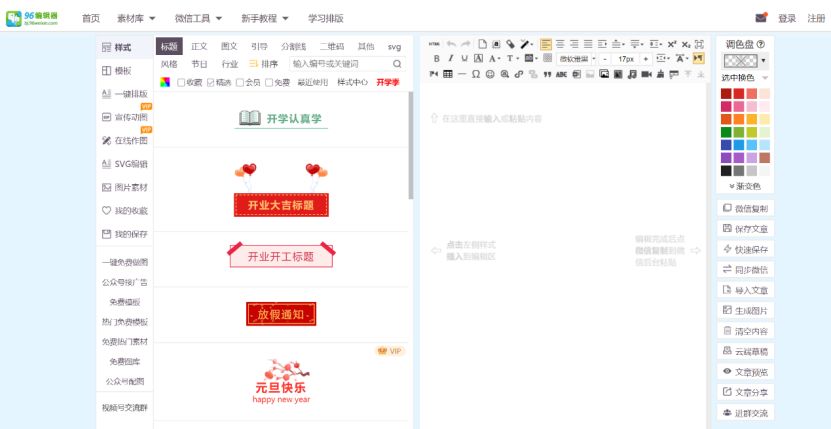Apply superscript formatting

click(x=671, y=44)
